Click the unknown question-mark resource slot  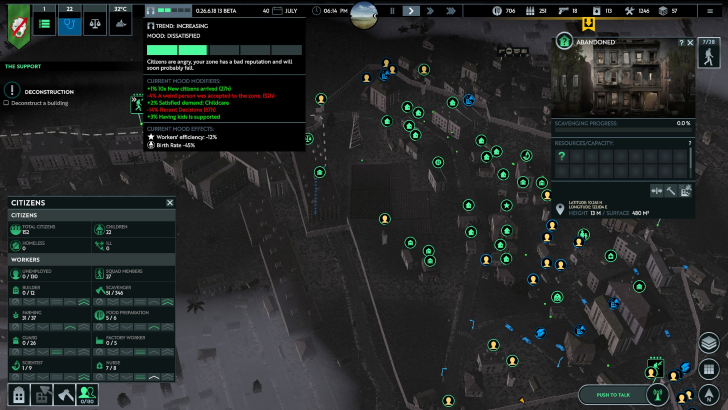click(561, 156)
